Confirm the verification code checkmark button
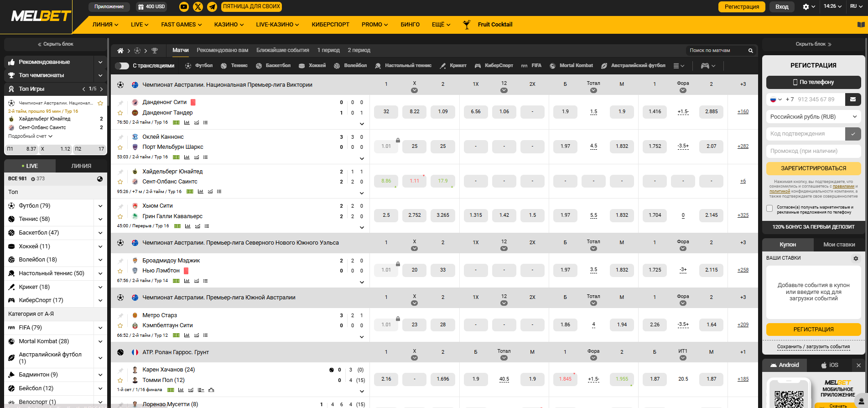The height and width of the screenshot is (408, 868). tap(853, 134)
